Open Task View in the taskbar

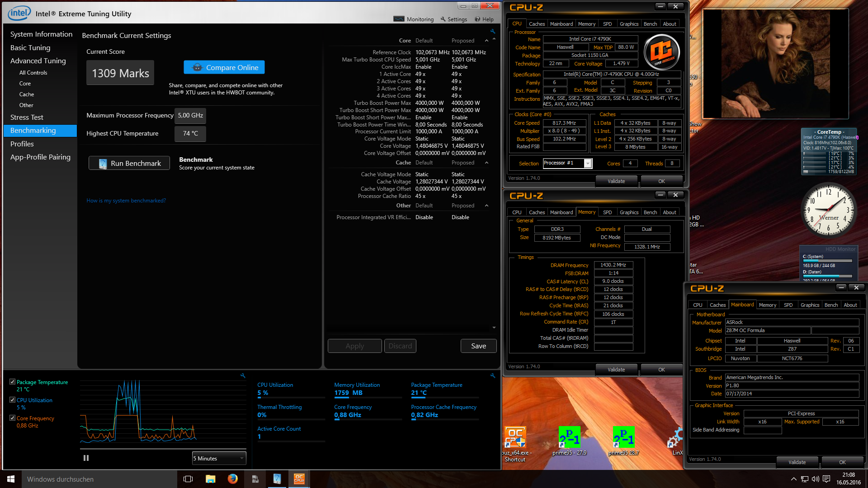tap(188, 479)
